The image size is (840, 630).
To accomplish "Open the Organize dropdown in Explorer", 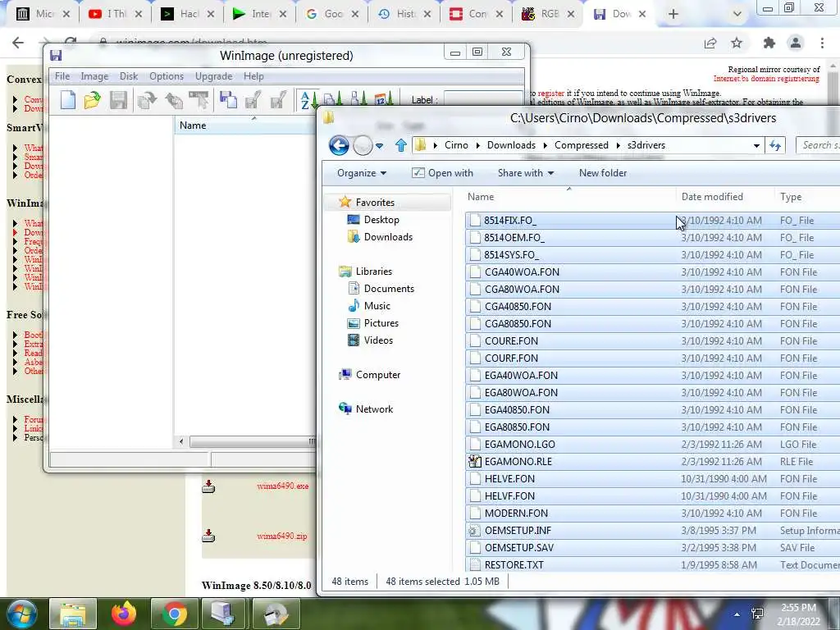I will tap(362, 173).
